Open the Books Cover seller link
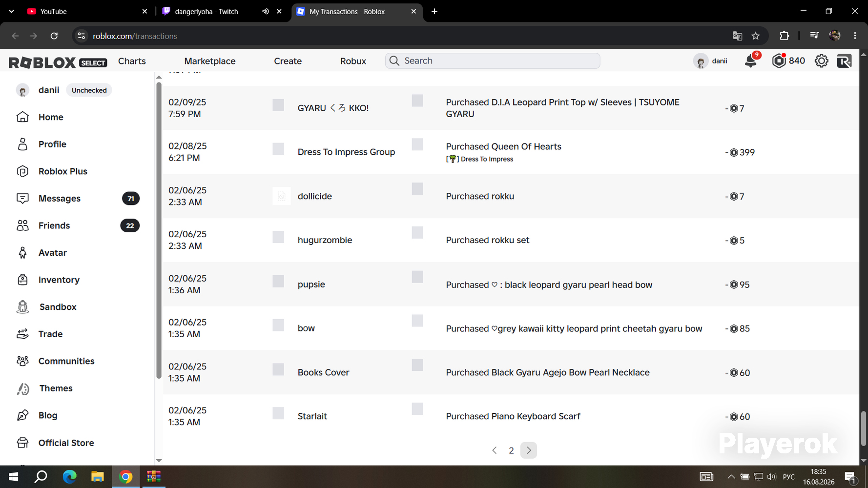 point(323,372)
